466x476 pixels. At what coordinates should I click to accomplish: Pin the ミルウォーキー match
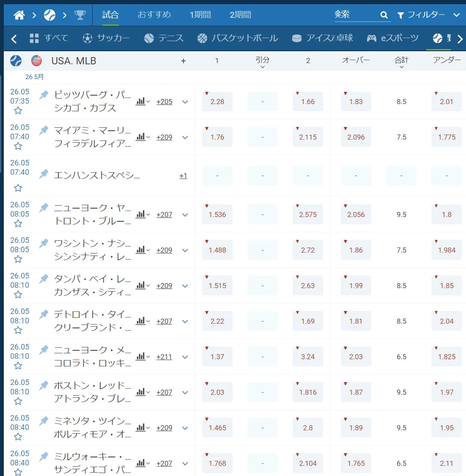pyautogui.click(x=44, y=457)
